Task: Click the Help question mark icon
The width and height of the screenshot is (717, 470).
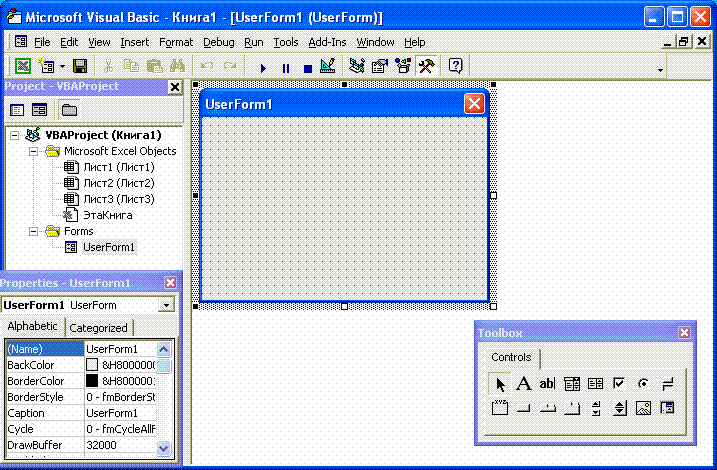Action: click(455, 66)
